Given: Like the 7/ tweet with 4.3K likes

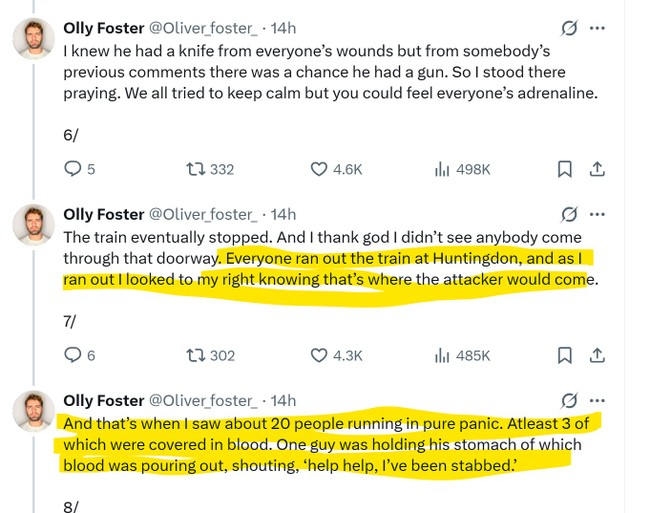Looking at the screenshot, I should click(319, 355).
